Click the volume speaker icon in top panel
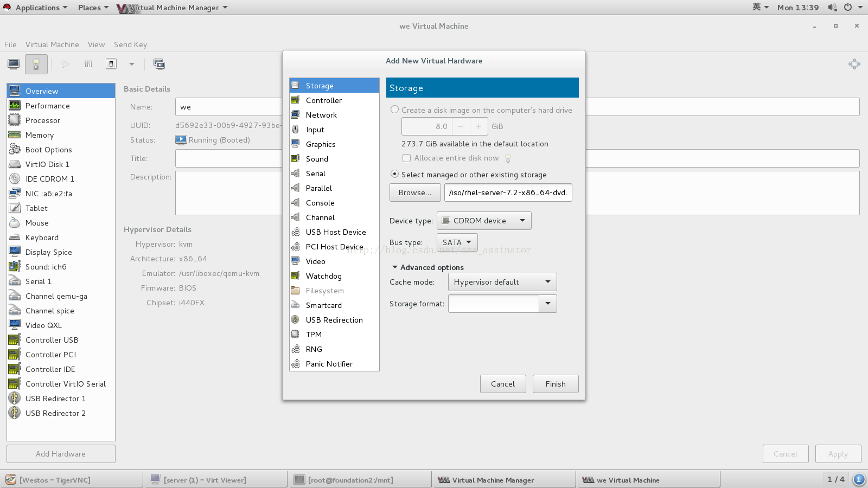Viewport: 868px width, 488px height. [x=832, y=7]
